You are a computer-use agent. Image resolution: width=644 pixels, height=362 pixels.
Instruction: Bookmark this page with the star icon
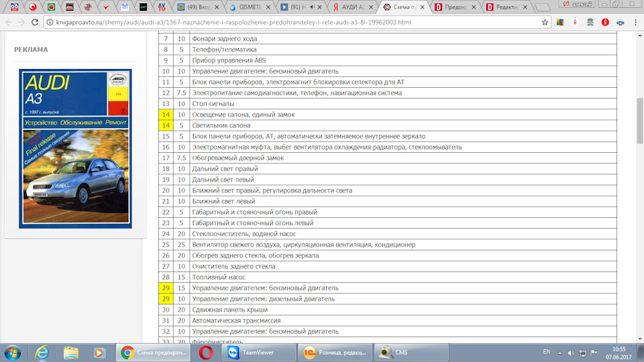pyautogui.click(x=545, y=22)
